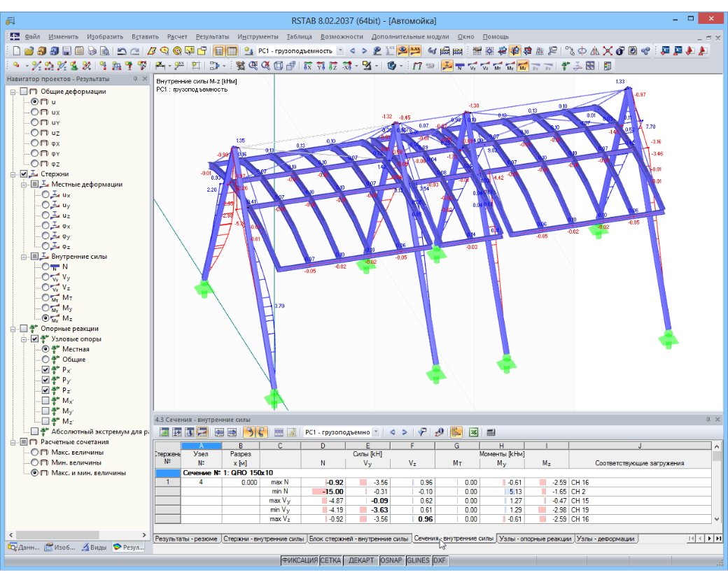The width and height of the screenshot is (728, 582).
Task: Open file via the folder icon
Action: (x=29, y=50)
